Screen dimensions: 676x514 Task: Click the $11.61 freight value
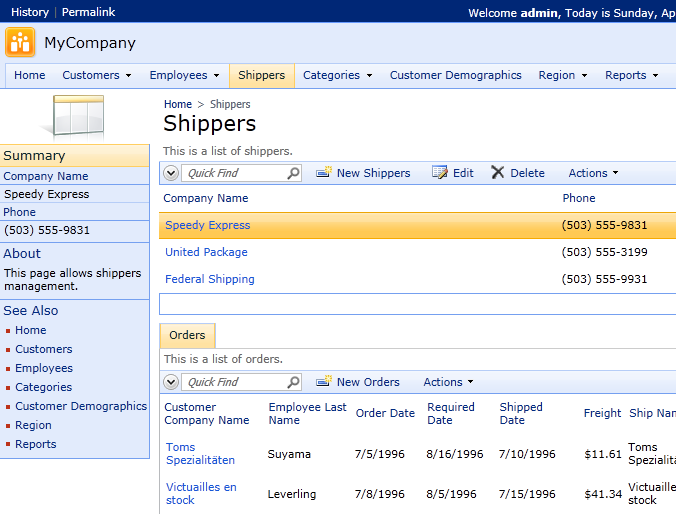[603, 454]
